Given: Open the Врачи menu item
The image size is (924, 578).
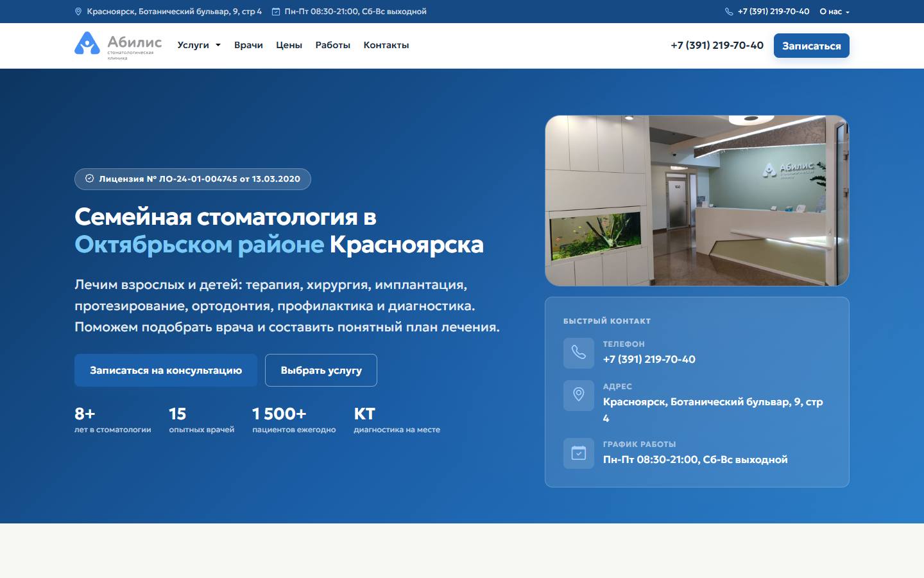Looking at the screenshot, I should (248, 45).
